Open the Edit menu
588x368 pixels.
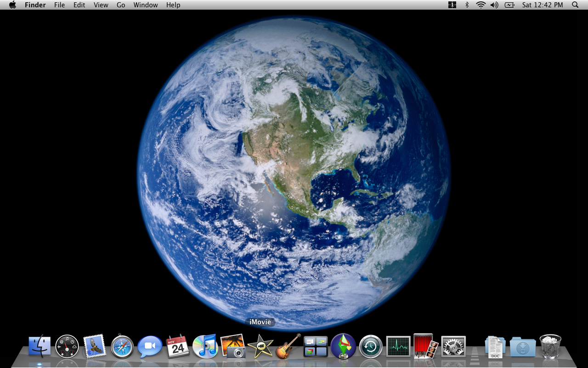79,5
